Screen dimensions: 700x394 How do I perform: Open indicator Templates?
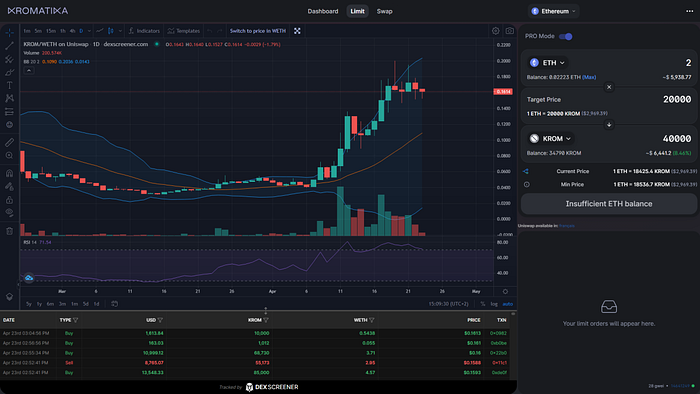click(x=183, y=31)
